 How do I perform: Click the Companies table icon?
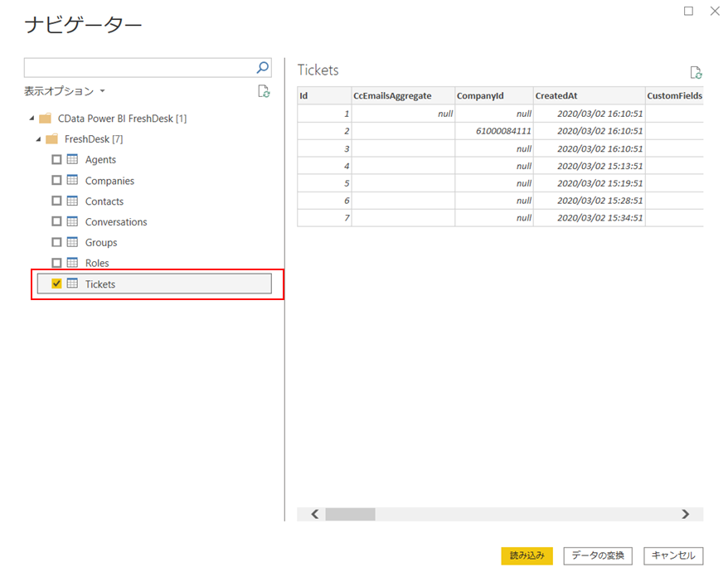72,180
